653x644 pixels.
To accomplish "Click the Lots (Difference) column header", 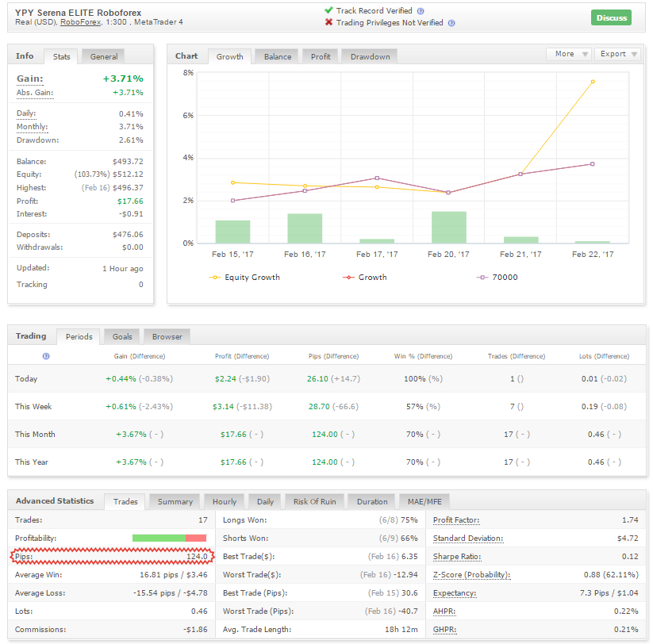I will point(605,356).
